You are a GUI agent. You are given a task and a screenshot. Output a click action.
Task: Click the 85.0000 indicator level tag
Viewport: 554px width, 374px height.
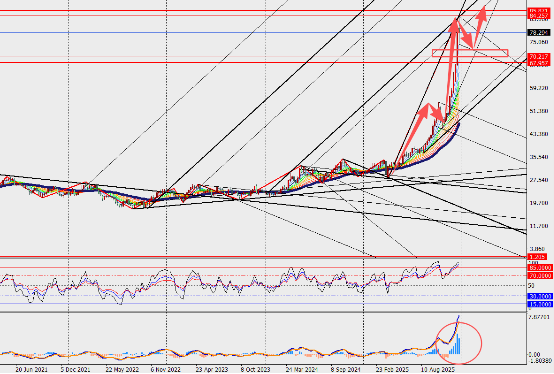click(540, 268)
